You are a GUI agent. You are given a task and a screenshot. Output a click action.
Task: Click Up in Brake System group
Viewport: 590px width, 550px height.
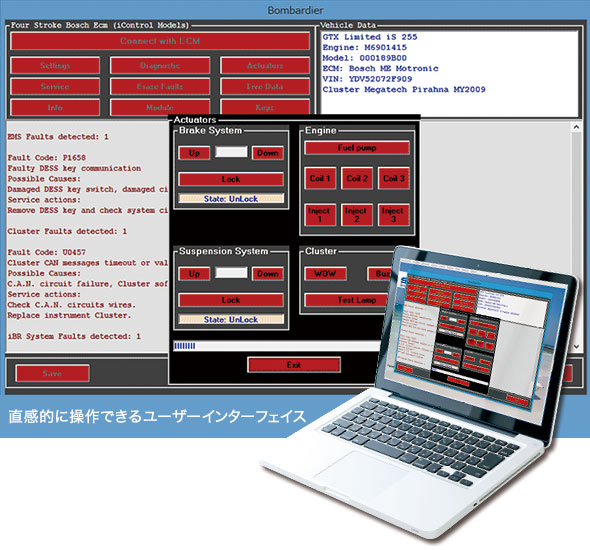click(x=194, y=153)
